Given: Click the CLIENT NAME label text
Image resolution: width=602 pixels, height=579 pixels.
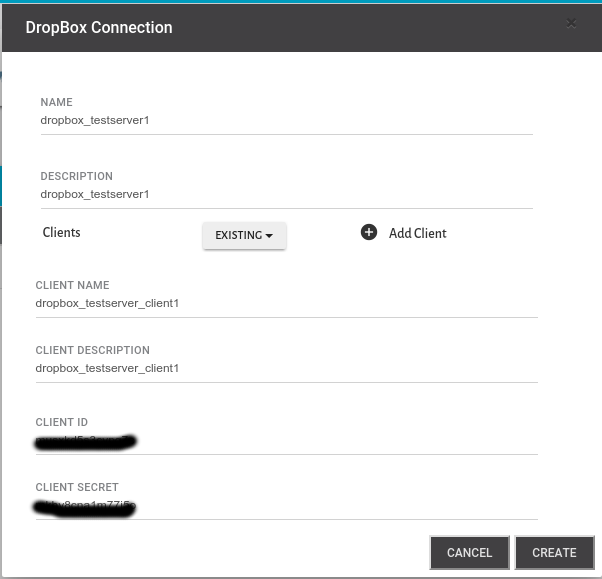Looking at the screenshot, I should point(72,285).
